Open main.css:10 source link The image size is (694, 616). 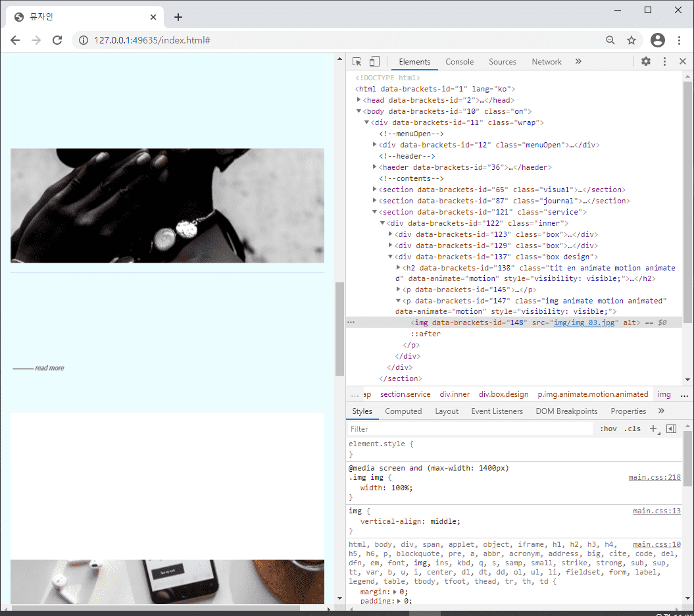coord(657,545)
